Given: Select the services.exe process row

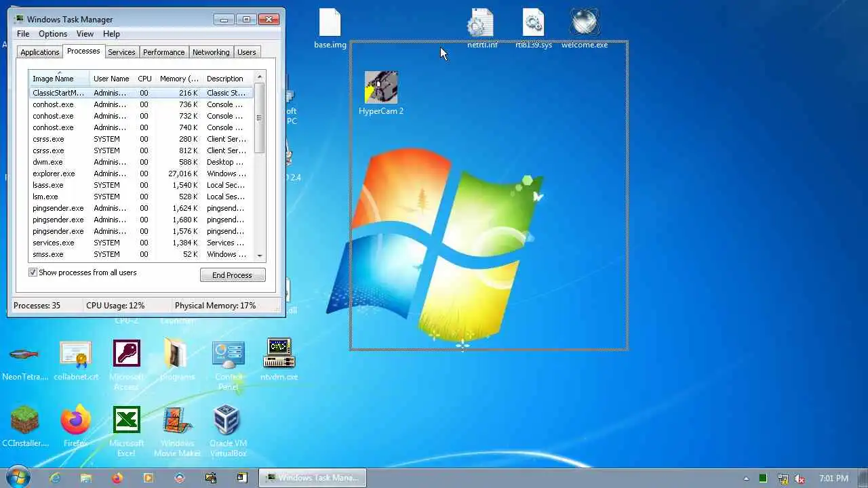Looking at the screenshot, I should tap(141, 243).
